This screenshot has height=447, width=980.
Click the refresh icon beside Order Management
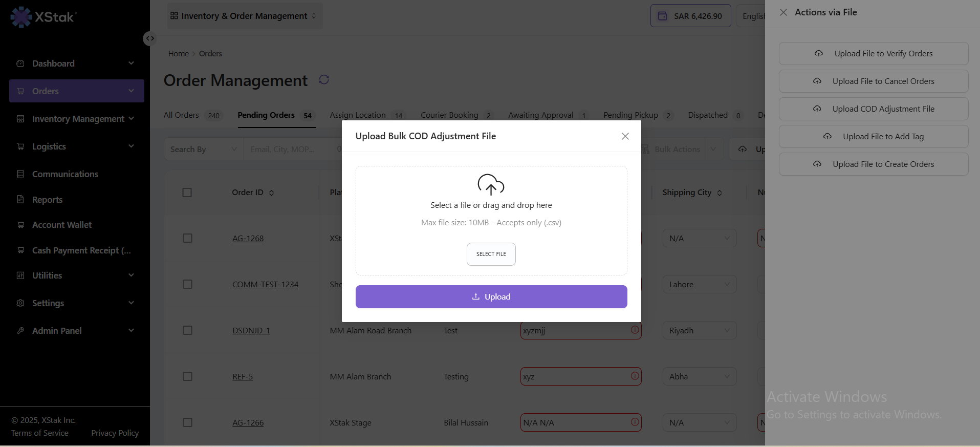pos(324,80)
